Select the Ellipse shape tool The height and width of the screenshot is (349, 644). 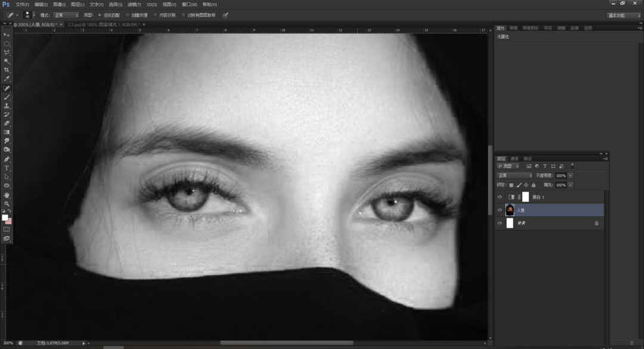(7, 186)
